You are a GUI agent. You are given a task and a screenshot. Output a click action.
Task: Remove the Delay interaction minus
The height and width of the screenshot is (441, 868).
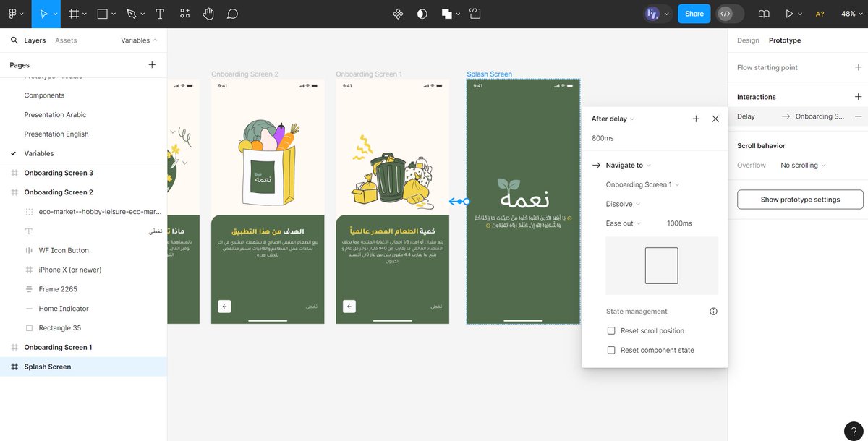click(x=858, y=116)
